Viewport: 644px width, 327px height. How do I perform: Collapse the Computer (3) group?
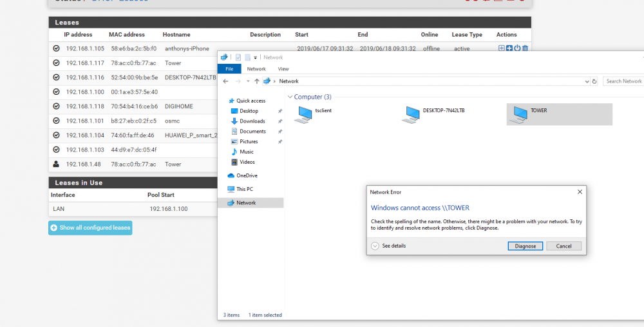(290, 97)
